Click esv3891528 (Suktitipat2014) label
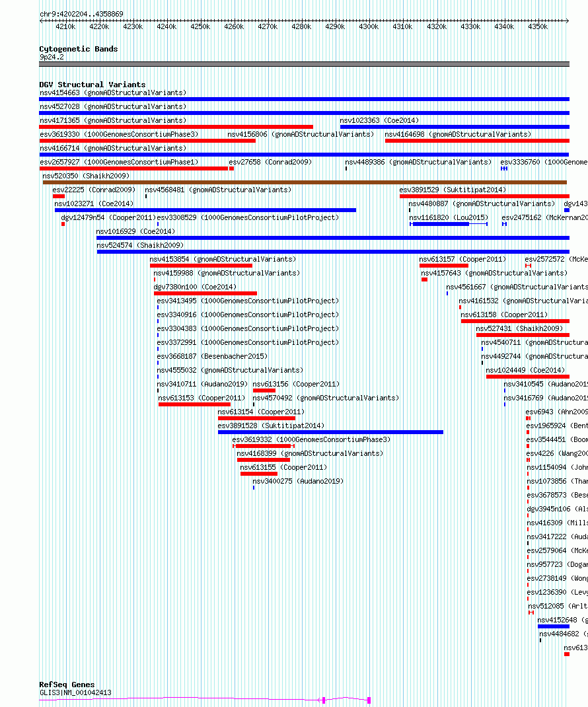The height and width of the screenshot is (707, 588). [271, 426]
